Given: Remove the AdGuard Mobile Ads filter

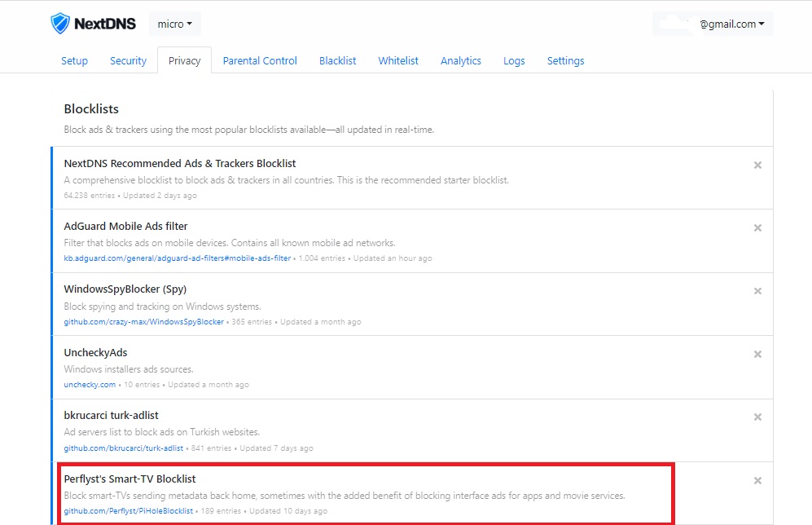Looking at the screenshot, I should 757,228.
